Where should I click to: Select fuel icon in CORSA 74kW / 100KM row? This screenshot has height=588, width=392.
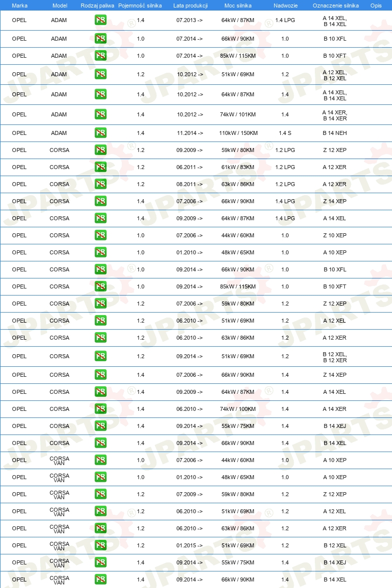(100, 409)
